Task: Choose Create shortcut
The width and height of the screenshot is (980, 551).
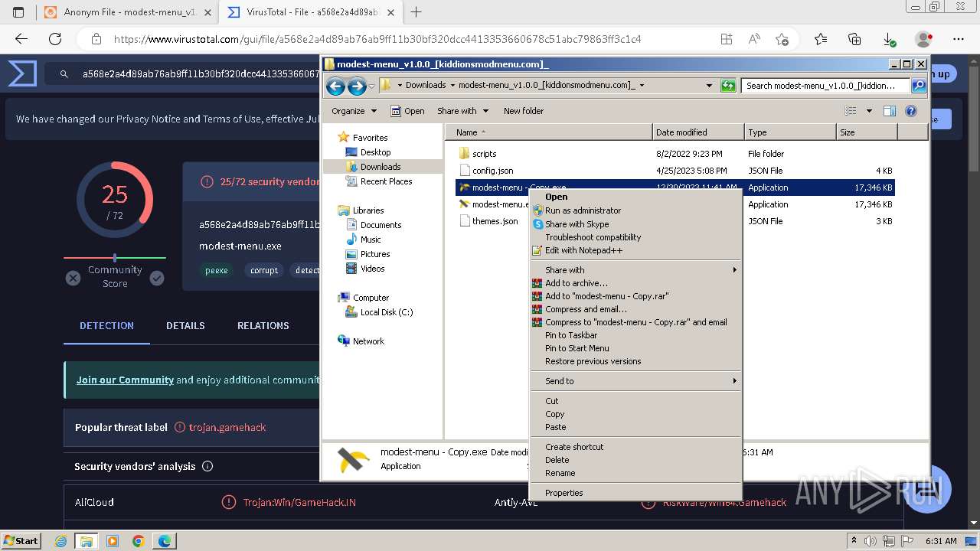Action: click(635, 447)
